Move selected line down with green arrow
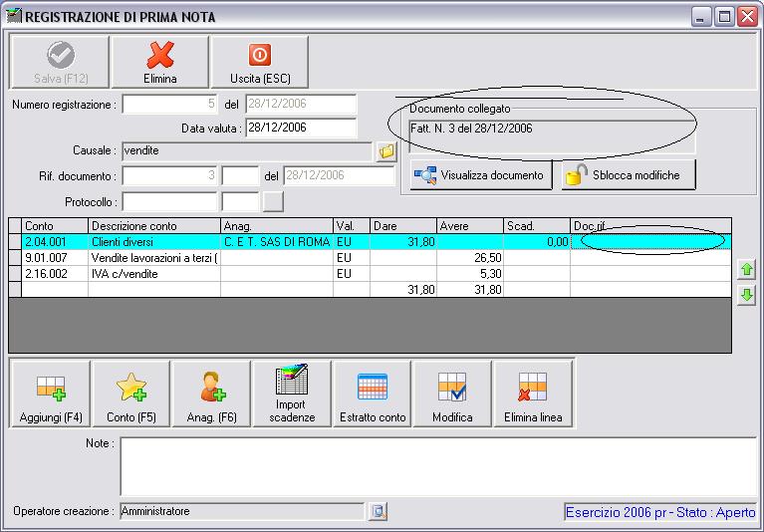Image resolution: width=764 pixels, height=532 pixels. pos(747,295)
